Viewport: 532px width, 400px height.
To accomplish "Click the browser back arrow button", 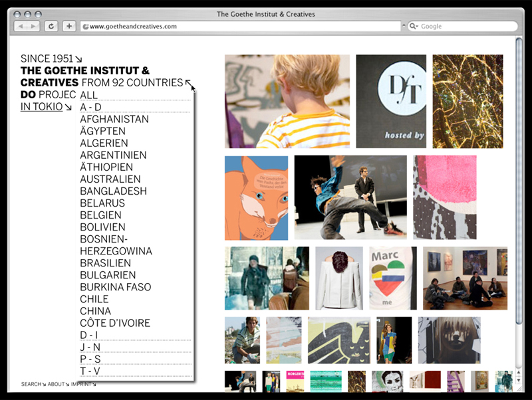I will coord(21,26).
